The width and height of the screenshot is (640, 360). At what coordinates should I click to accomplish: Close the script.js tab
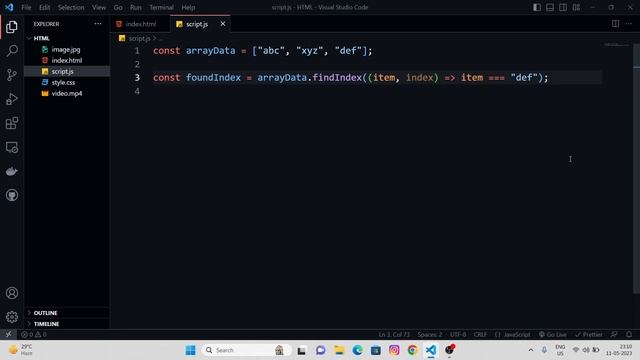(x=223, y=24)
